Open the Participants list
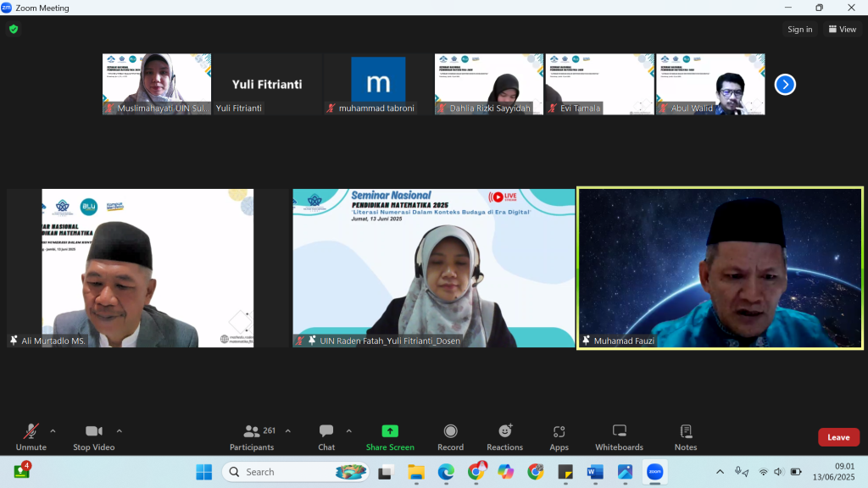The height and width of the screenshot is (488, 868). [252, 436]
